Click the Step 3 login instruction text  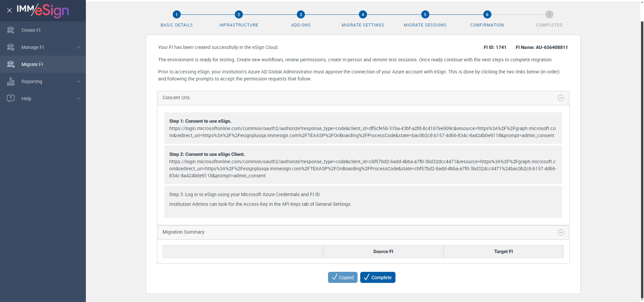245,195
